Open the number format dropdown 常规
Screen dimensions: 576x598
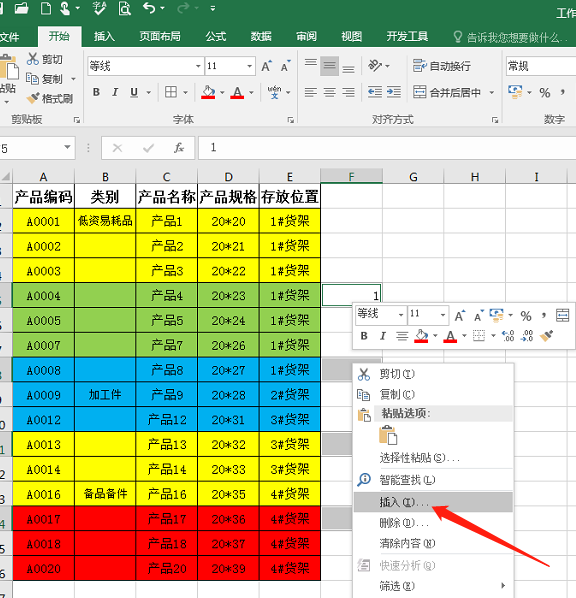[541, 66]
